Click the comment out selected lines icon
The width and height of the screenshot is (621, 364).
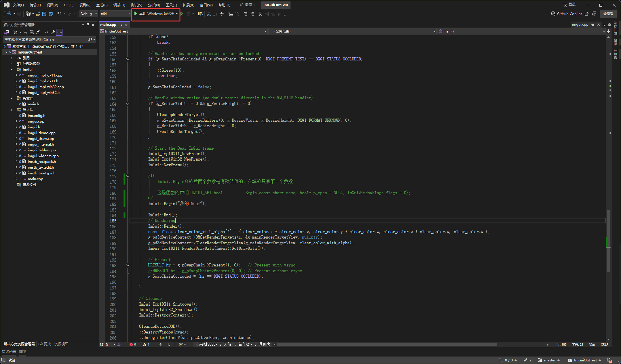(246, 14)
